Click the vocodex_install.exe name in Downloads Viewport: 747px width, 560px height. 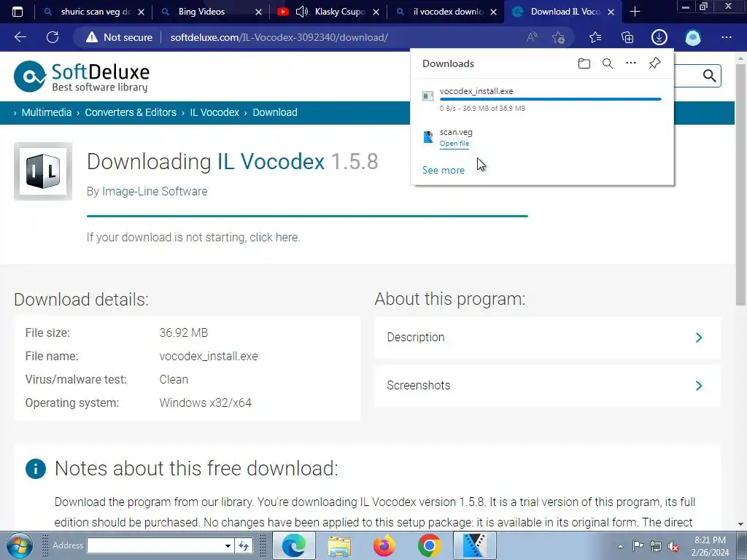[x=476, y=91]
